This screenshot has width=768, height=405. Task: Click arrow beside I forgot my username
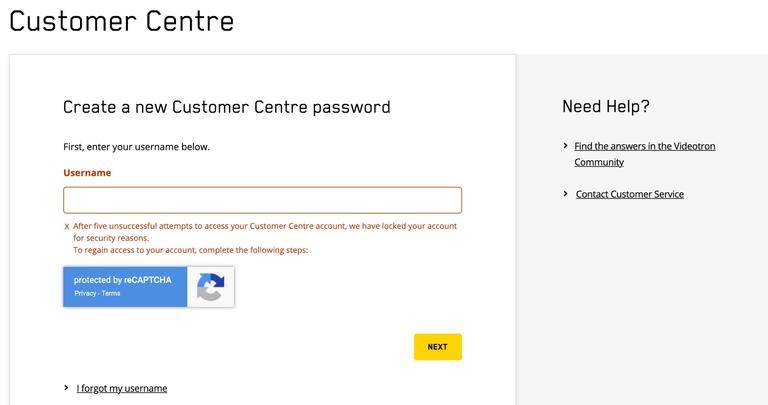(x=67, y=388)
